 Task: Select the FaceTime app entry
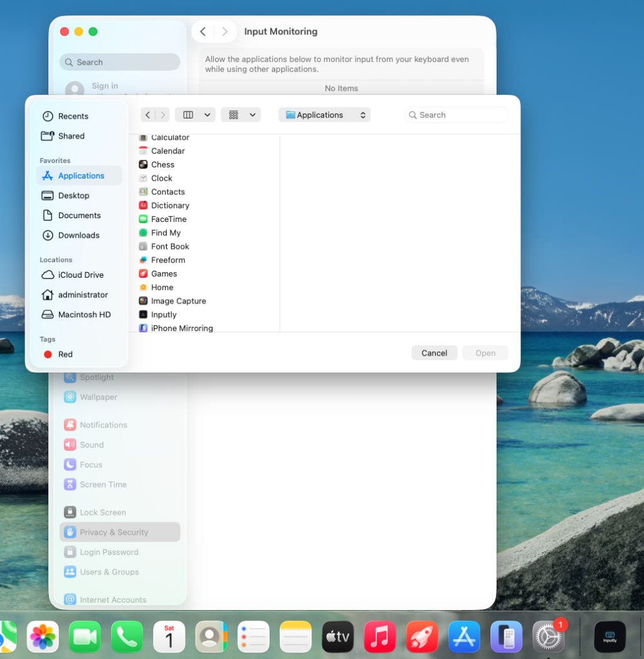(x=168, y=219)
